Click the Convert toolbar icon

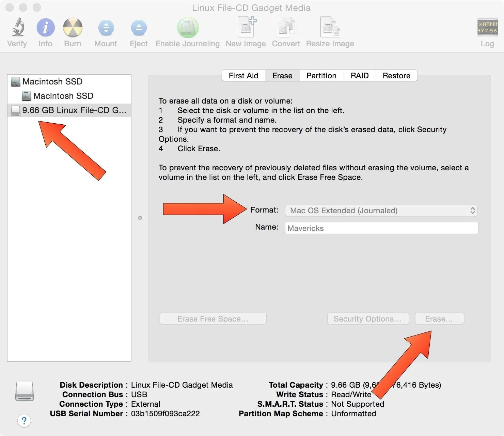tap(286, 27)
